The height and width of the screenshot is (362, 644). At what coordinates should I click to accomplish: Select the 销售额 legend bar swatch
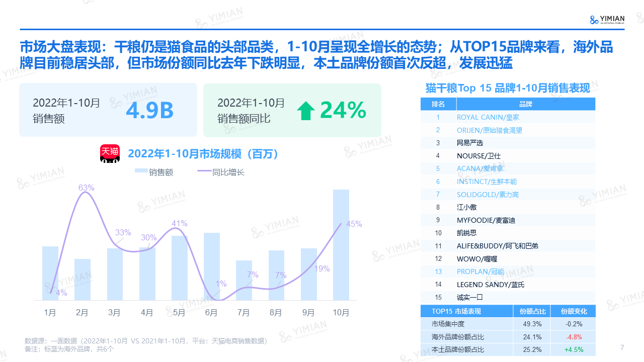(x=141, y=172)
